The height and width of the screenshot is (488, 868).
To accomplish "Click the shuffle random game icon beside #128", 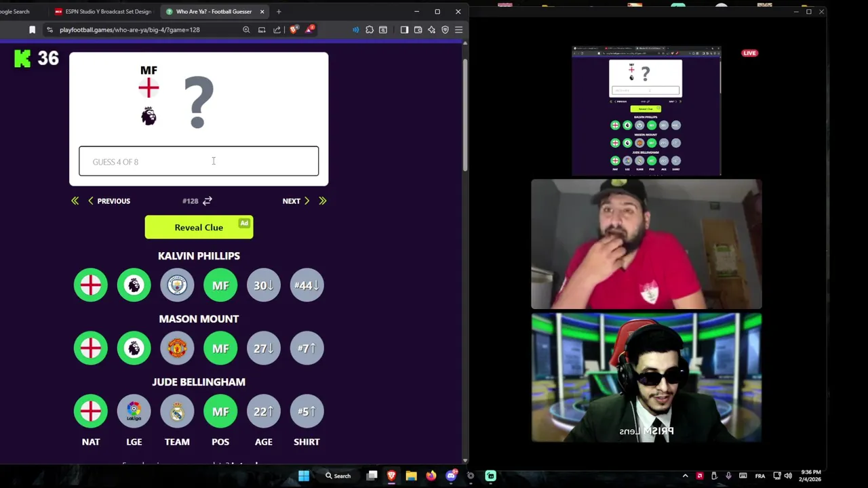I will (x=208, y=201).
